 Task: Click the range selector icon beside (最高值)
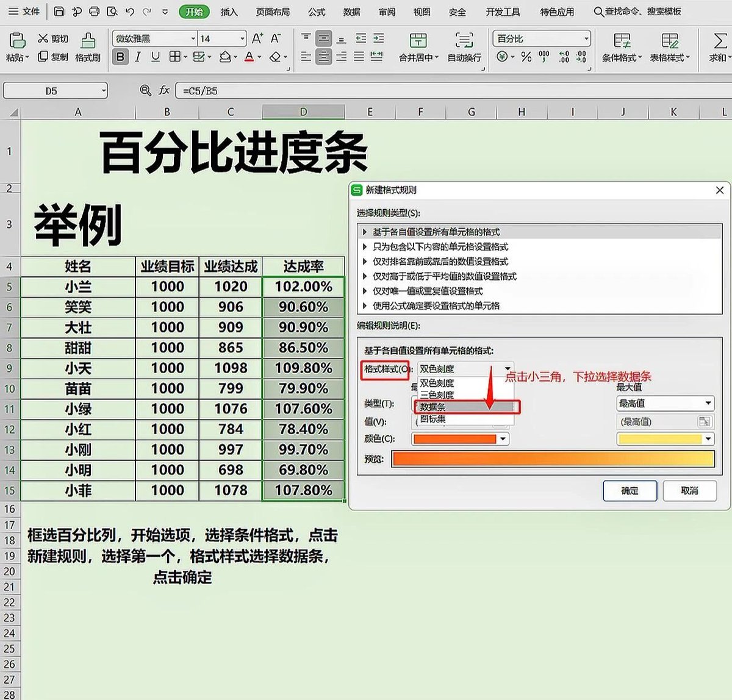705,421
